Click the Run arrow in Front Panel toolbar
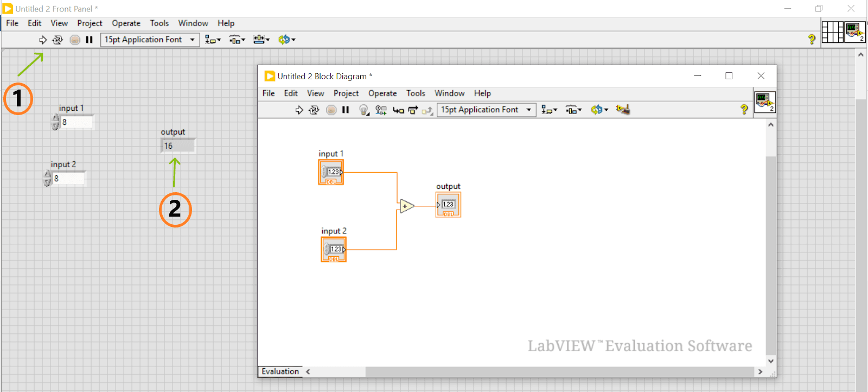Viewport: 868px width, 392px height. click(x=43, y=40)
